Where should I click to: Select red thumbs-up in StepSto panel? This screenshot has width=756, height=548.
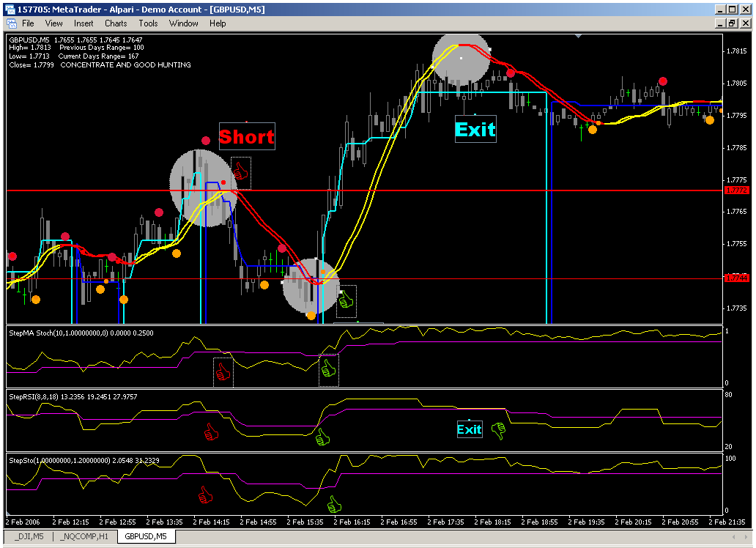tap(206, 495)
